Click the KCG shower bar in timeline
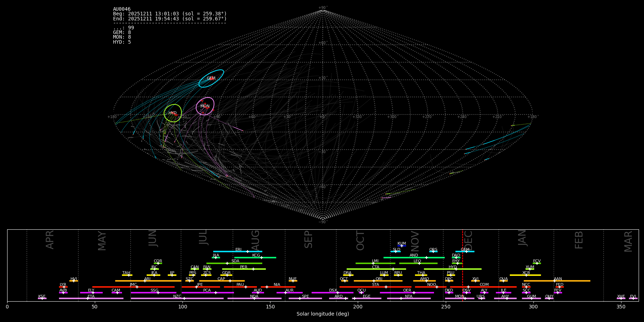 click(255, 258)
